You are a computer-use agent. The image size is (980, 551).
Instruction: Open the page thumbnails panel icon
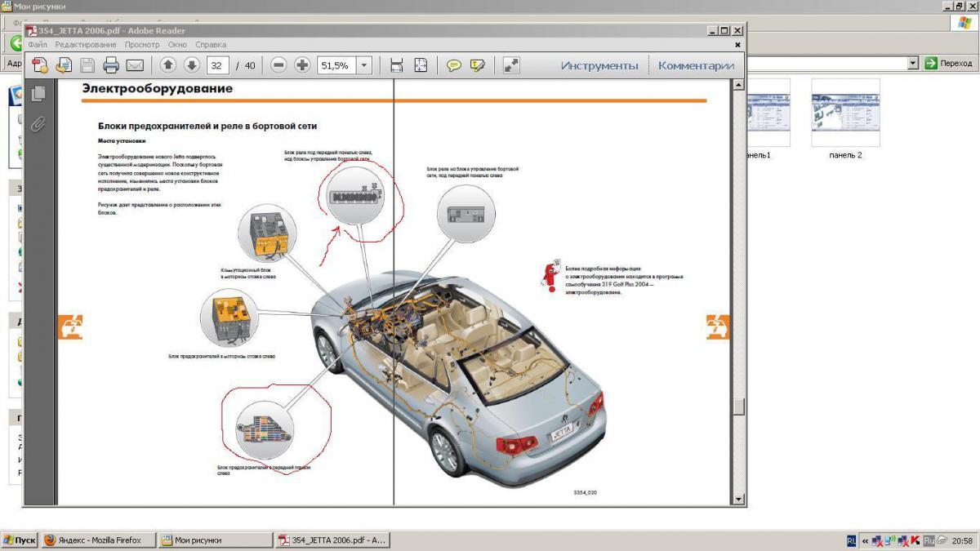38,94
